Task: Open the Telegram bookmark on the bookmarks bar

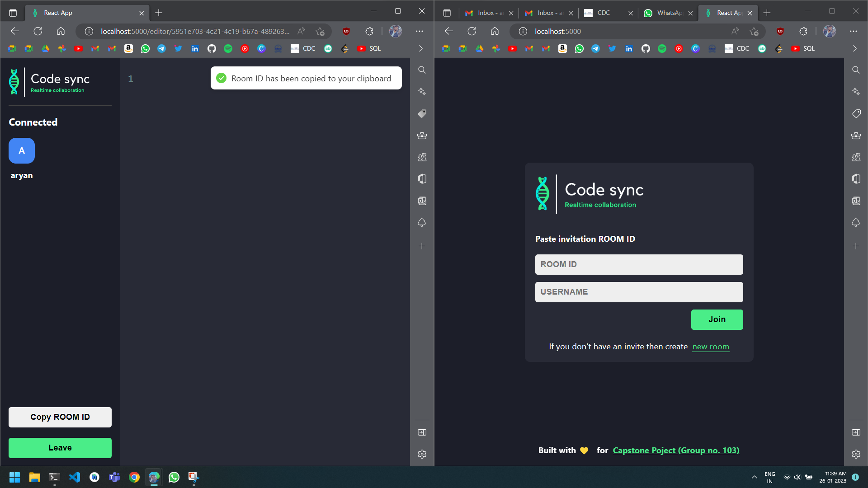Action: pos(161,48)
